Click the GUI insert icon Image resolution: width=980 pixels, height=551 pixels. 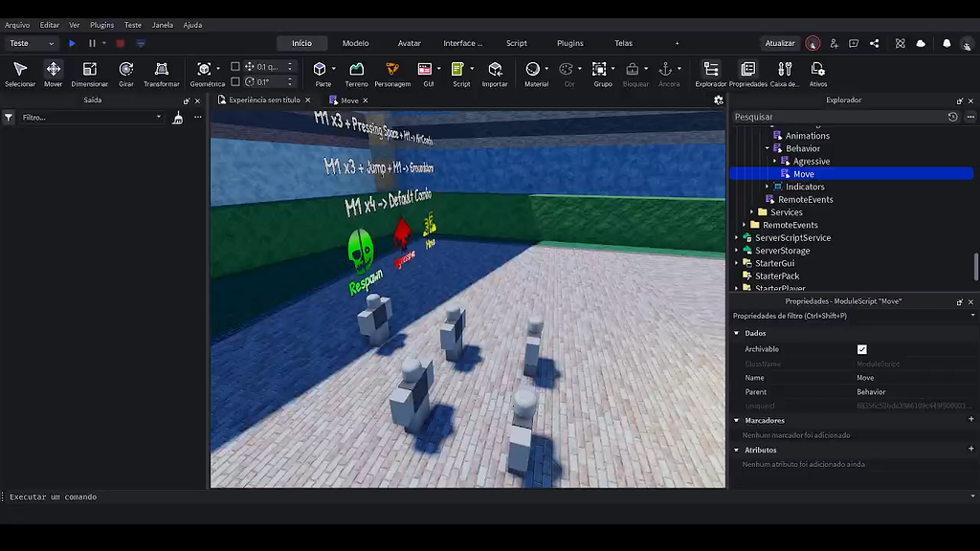pyautogui.click(x=425, y=69)
